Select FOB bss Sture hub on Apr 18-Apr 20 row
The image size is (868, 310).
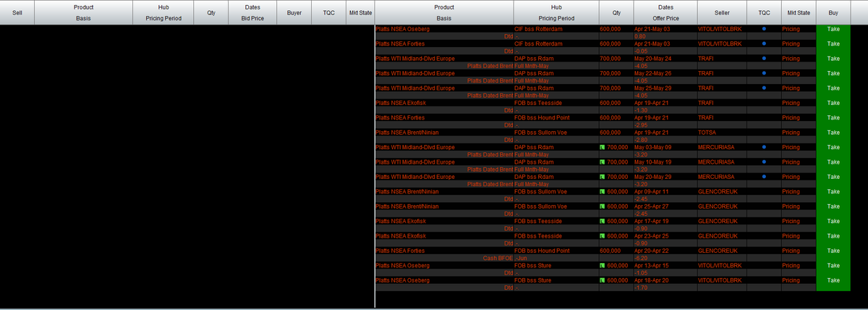click(533, 280)
